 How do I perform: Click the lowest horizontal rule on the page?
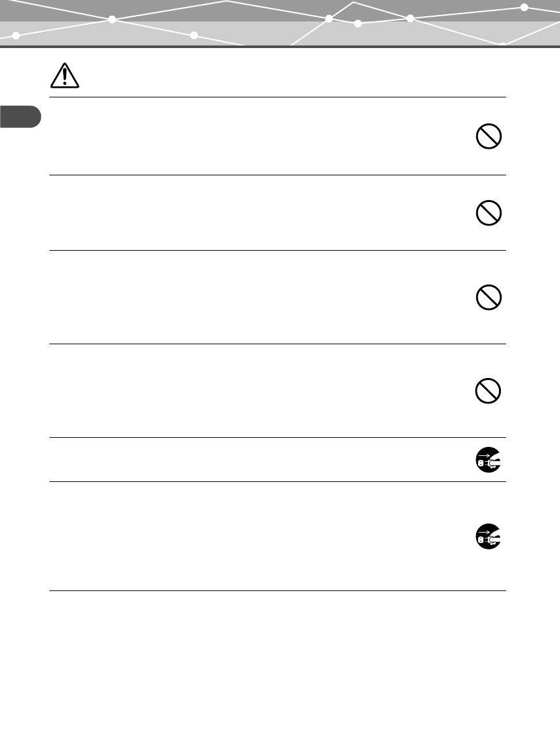point(277,590)
